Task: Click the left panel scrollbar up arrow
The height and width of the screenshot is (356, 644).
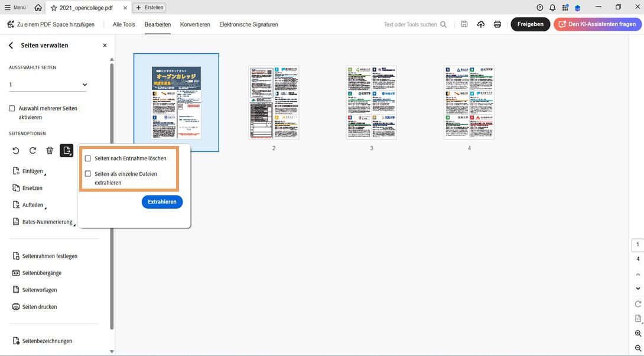Action: coord(112,60)
